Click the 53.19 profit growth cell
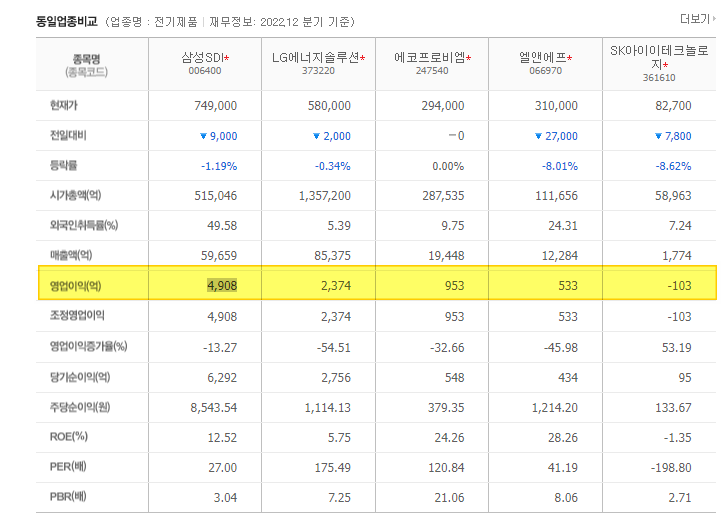 tap(676, 348)
